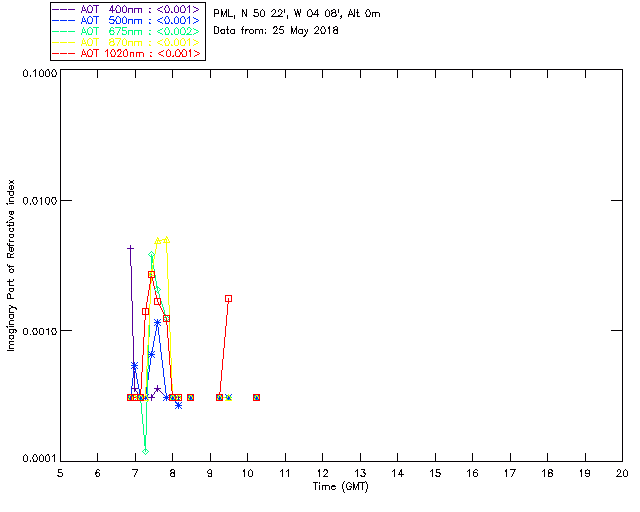Image resolution: width=640 pixels, height=512 pixels.
Task: Click the x-axis tick label 15
Action: click(x=435, y=473)
